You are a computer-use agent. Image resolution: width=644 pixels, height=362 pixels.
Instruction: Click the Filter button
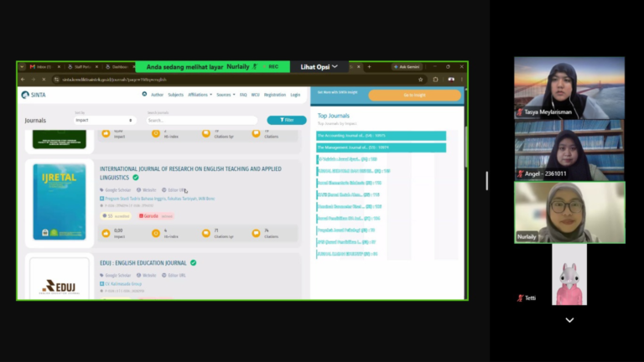tap(287, 120)
